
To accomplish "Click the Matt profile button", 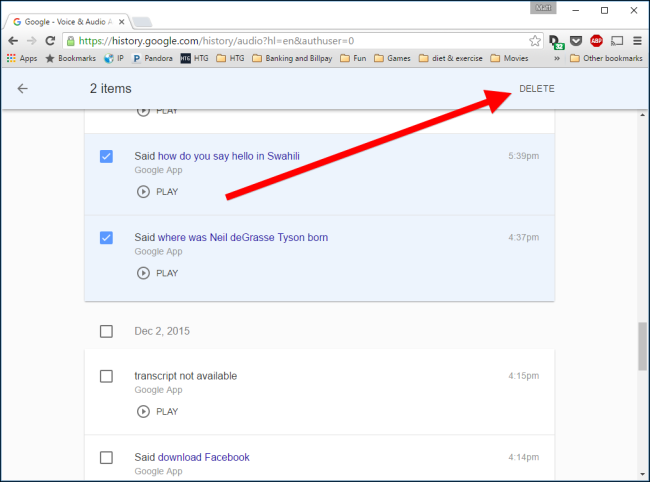I will click(543, 8).
